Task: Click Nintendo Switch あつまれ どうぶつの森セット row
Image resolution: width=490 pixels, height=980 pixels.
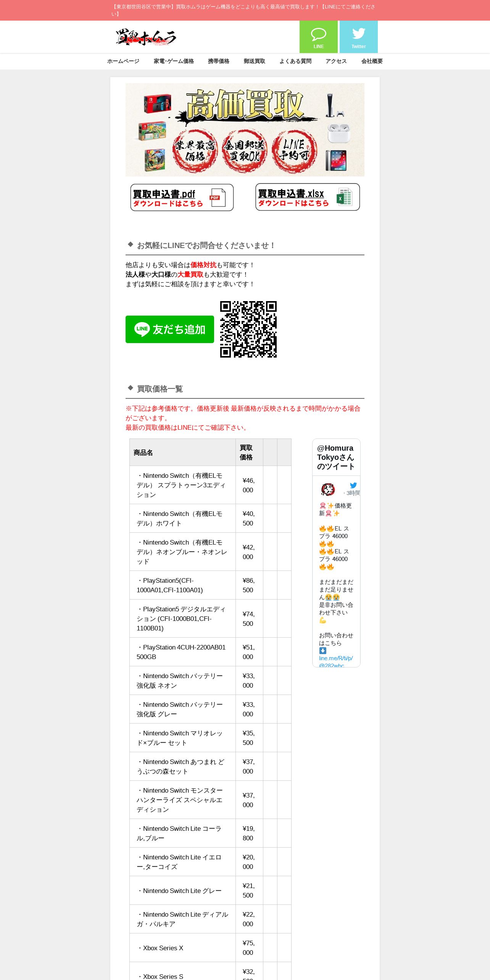Action: tap(210, 766)
